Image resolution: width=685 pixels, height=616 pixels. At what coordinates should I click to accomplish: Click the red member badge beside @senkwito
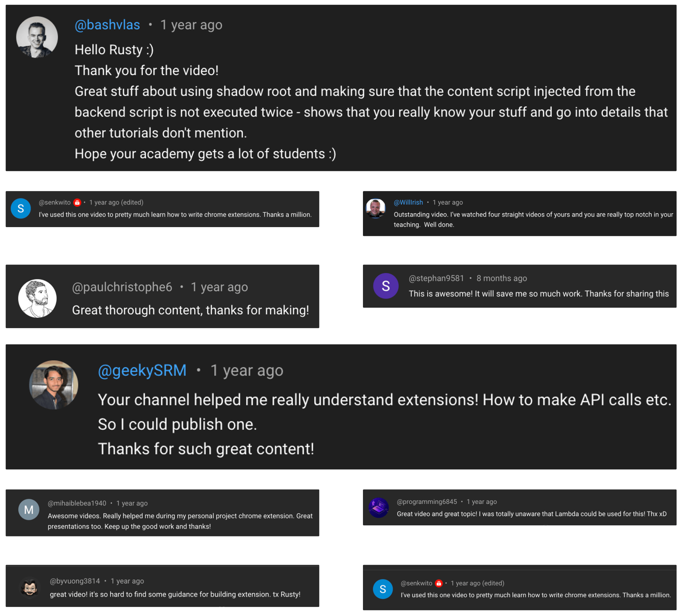tap(77, 202)
